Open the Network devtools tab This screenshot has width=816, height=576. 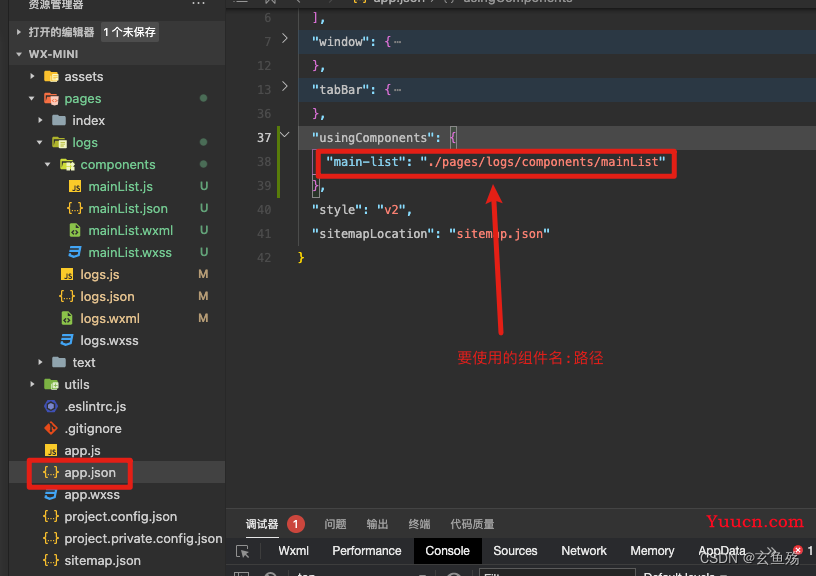coord(584,551)
